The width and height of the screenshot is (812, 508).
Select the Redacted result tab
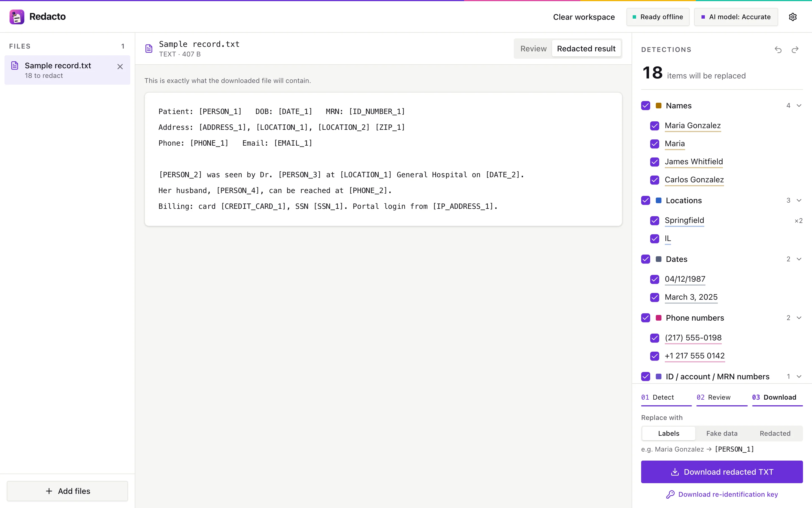pos(586,49)
